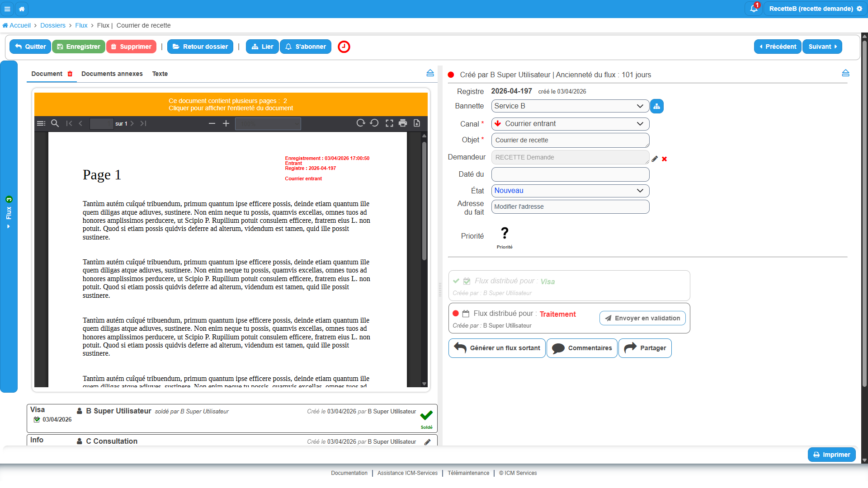The width and height of the screenshot is (868, 488).
Task: Rotate document clockwise in PDF viewer
Action: (360, 123)
